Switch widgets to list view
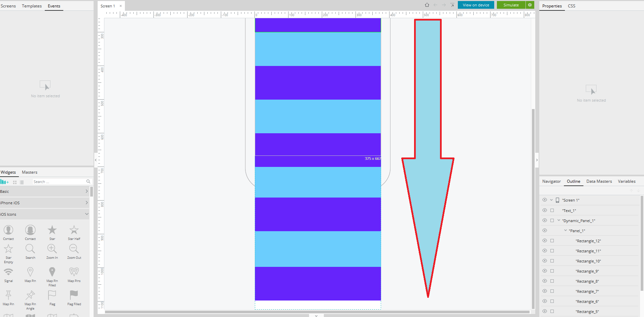Screen dimensions: 644x317 coord(22,182)
